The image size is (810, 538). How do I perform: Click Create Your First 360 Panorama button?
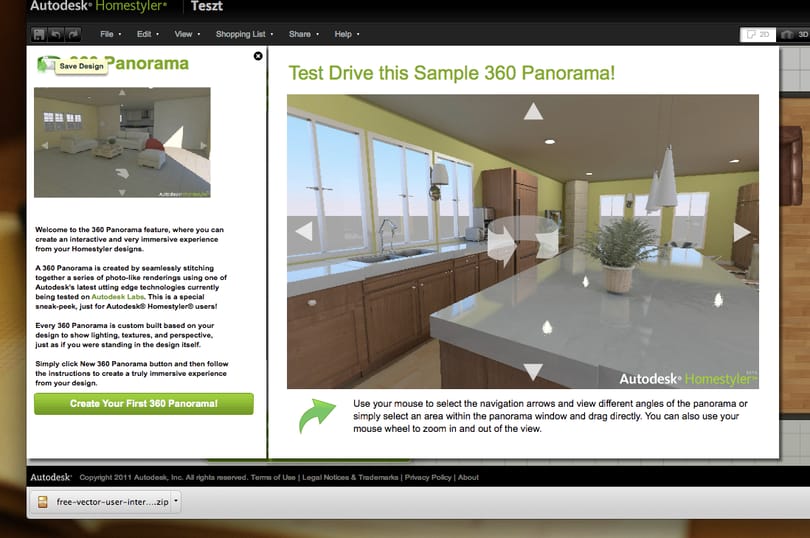click(x=144, y=404)
